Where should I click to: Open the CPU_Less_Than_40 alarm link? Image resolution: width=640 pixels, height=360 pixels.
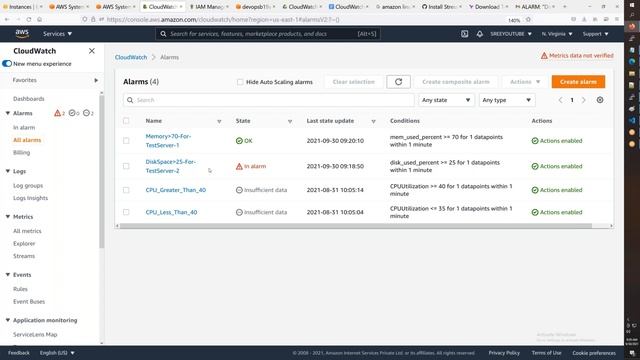171,212
